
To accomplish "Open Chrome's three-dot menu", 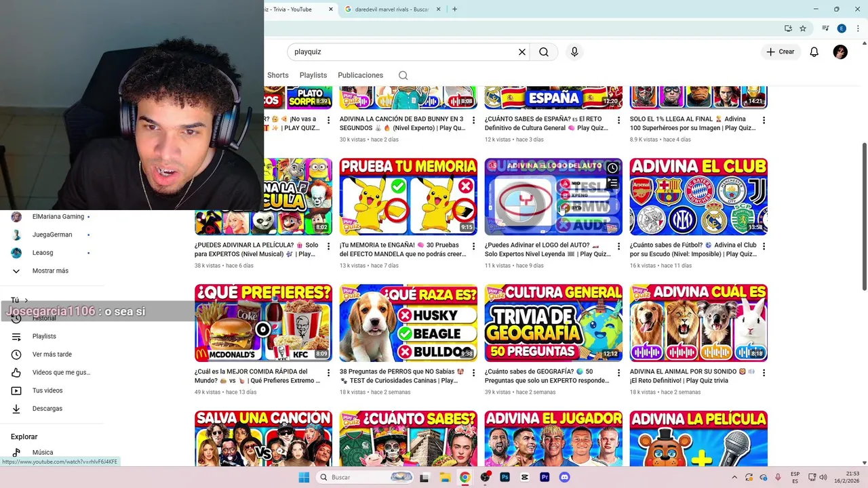I will click(858, 28).
